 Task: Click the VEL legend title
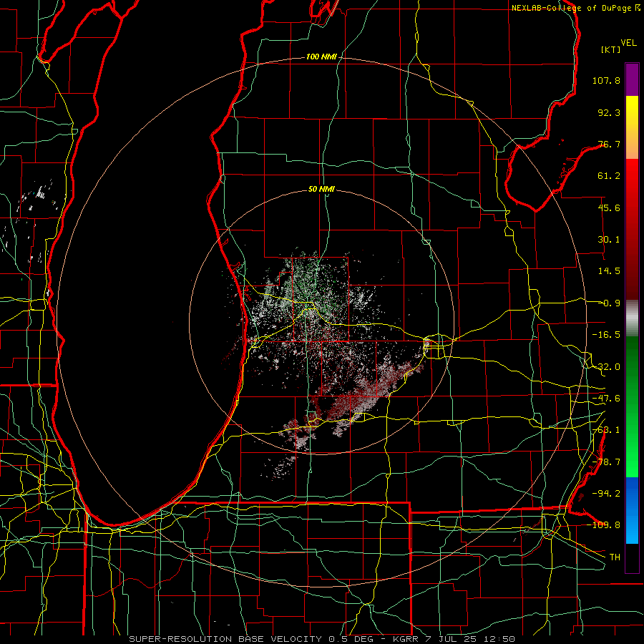click(628, 43)
